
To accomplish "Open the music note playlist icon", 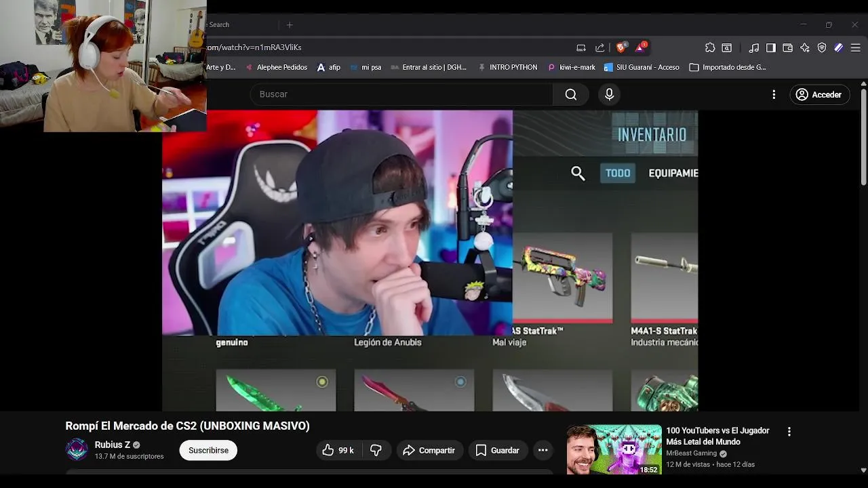I will (754, 47).
